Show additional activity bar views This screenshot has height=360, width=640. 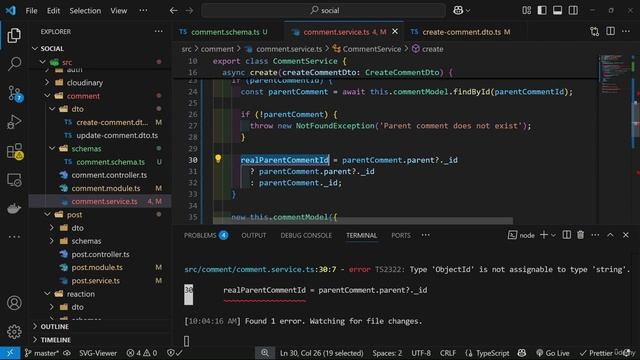14,237
